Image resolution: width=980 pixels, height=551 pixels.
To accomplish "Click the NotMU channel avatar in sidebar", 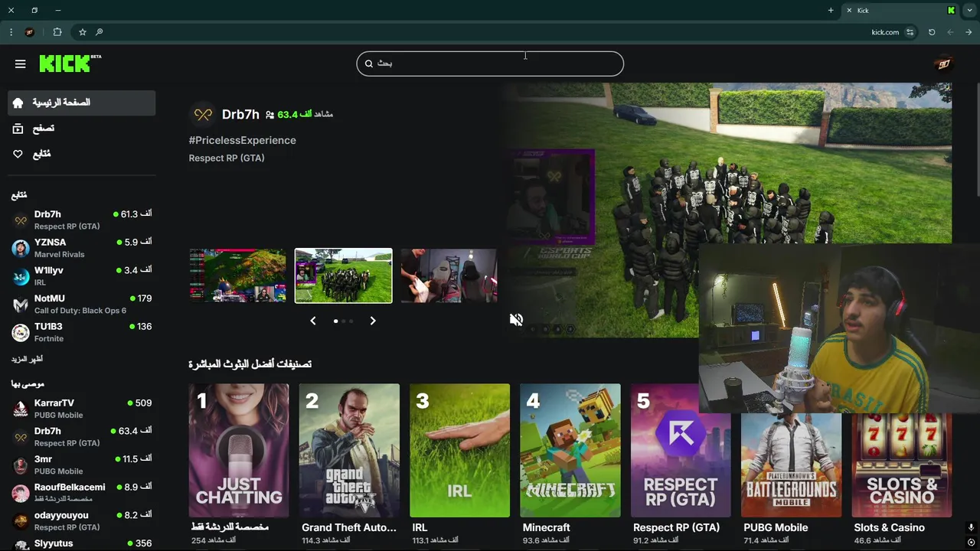I will [x=21, y=305].
